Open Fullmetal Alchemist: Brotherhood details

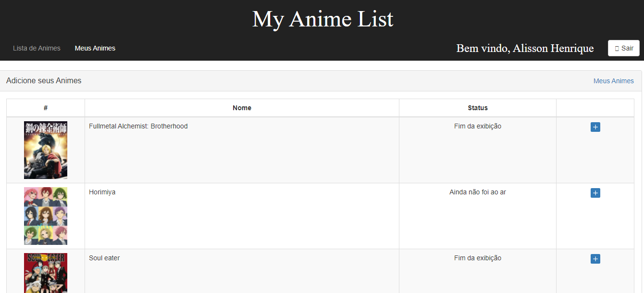tap(138, 126)
